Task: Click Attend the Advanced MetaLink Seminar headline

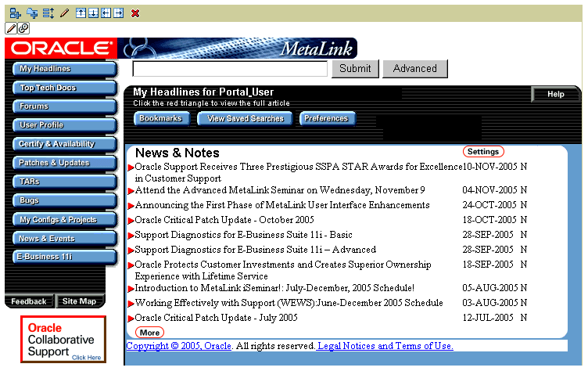Action: (280, 190)
